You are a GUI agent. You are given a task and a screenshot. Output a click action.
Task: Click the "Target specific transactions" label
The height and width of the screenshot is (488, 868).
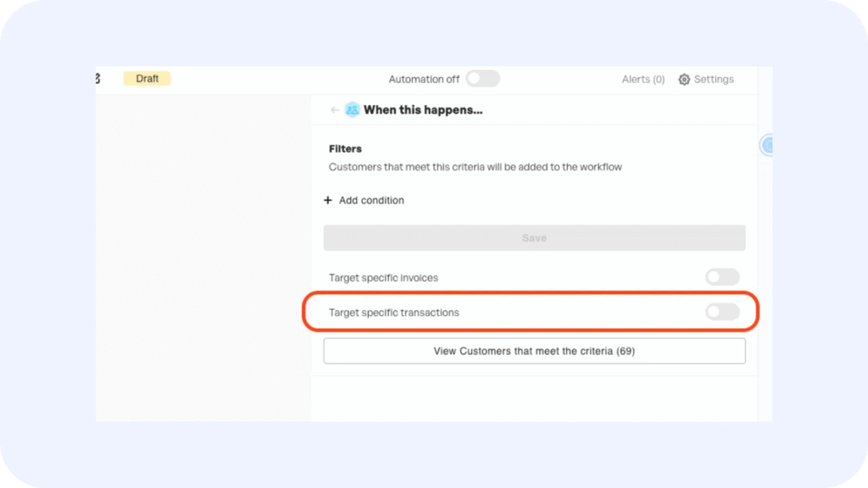[393, 313]
